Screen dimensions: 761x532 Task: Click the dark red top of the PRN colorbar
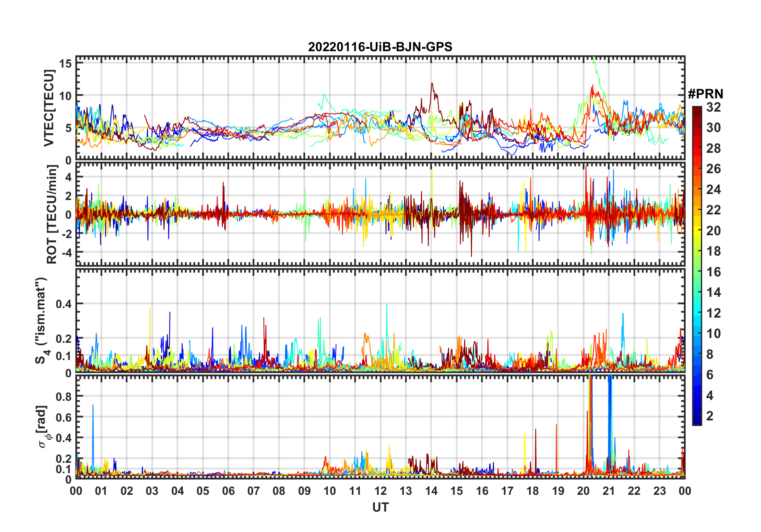(697, 109)
